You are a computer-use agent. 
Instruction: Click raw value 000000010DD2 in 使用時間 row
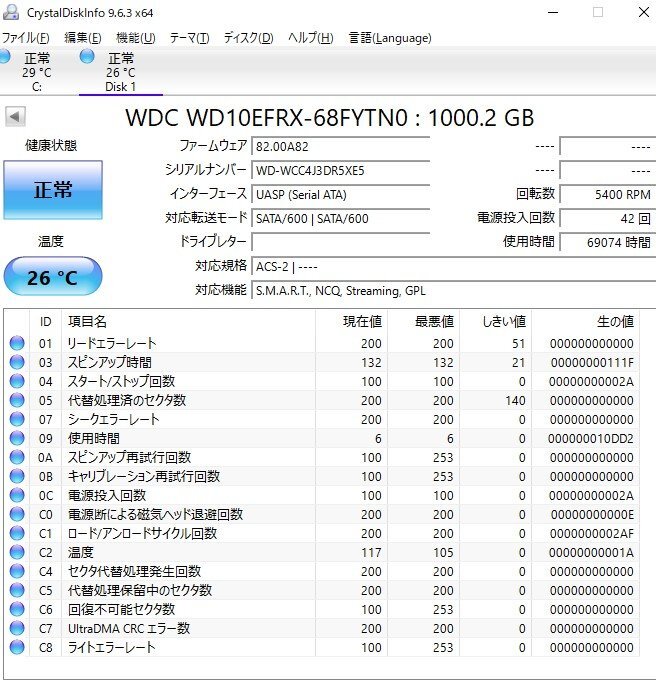coord(591,438)
